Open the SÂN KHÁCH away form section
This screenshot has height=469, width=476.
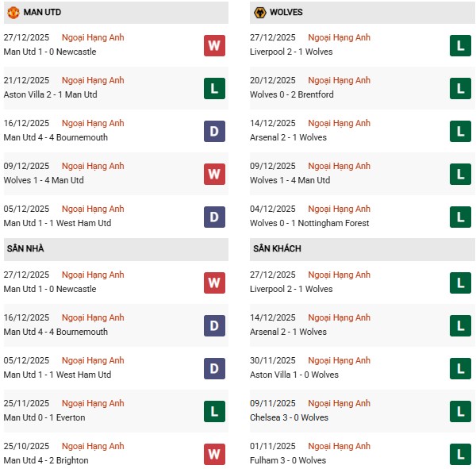click(x=277, y=249)
